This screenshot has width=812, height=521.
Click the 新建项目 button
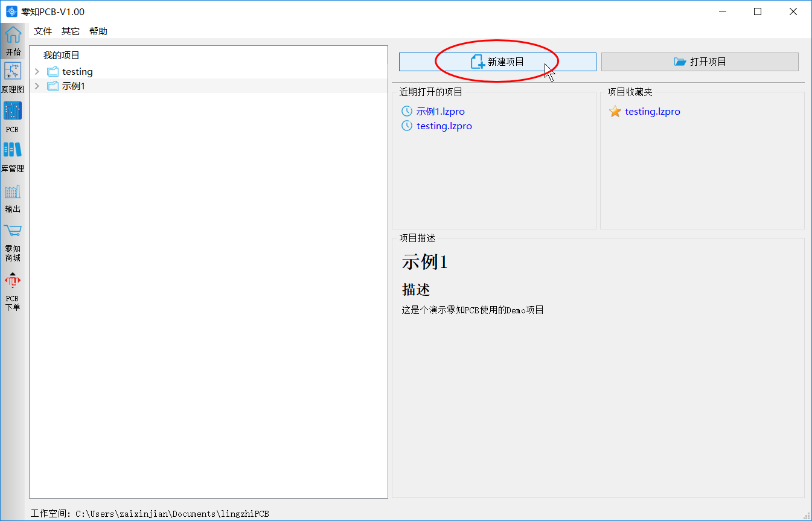pyautogui.click(x=497, y=62)
